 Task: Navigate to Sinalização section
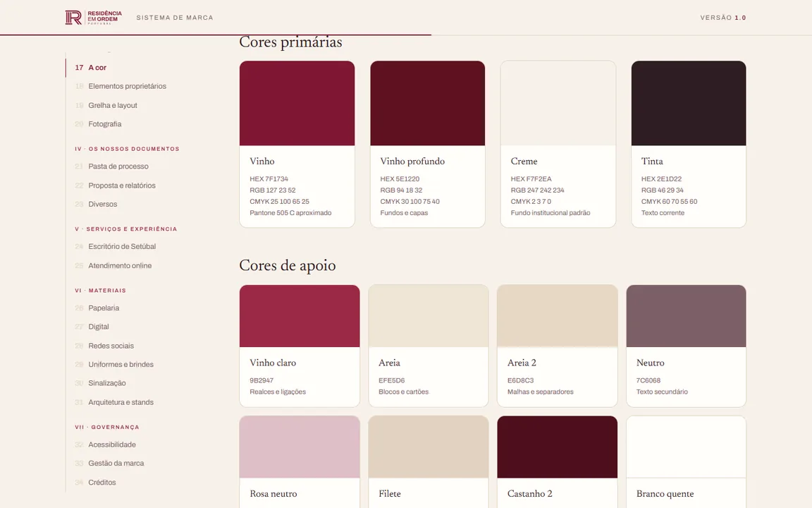pyautogui.click(x=106, y=383)
